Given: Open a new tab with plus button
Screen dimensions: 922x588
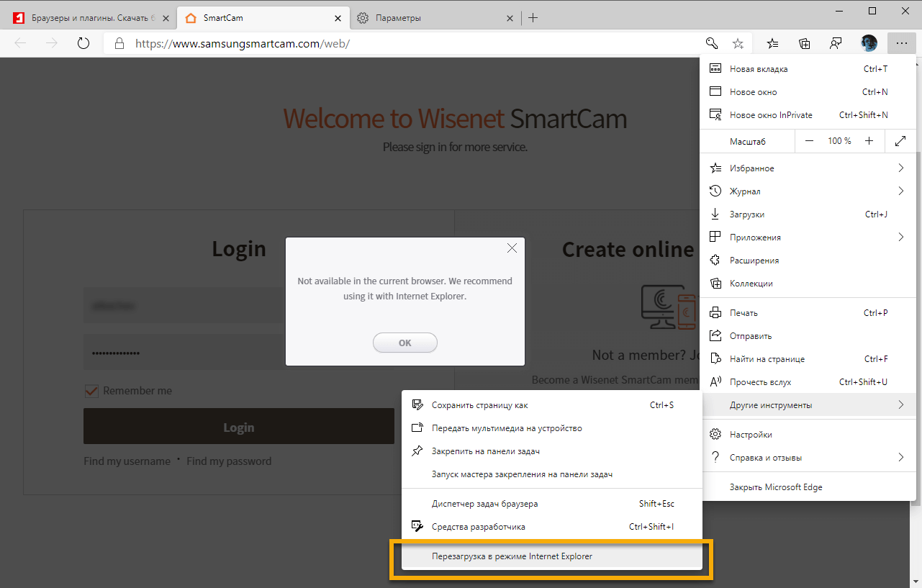Looking at the screenshot, I should click(x=533, y=18).
